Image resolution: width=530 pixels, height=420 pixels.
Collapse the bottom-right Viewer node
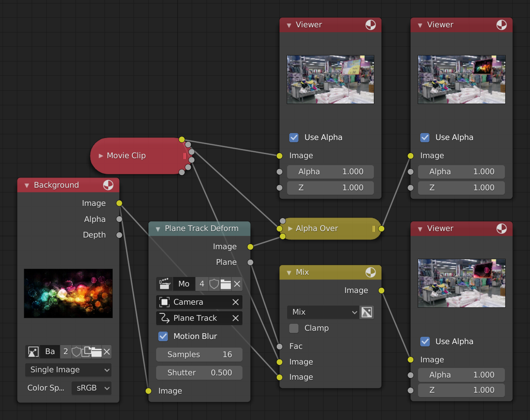(420, 229)
